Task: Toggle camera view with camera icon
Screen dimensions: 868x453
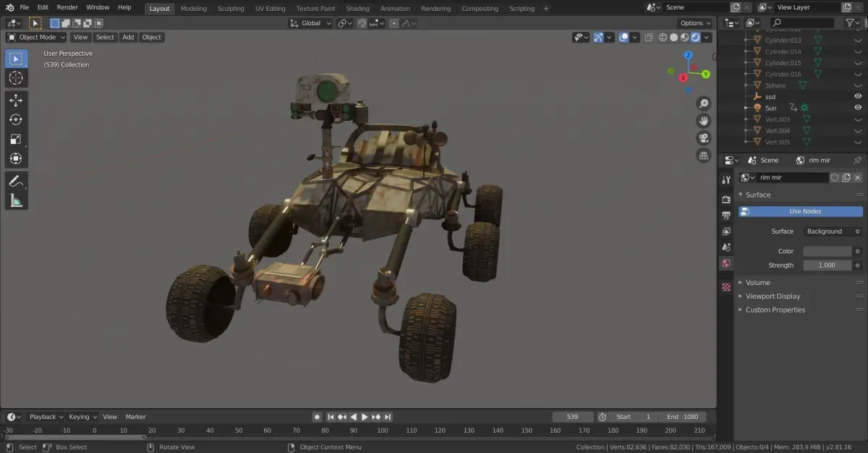Action: point(703,138)
